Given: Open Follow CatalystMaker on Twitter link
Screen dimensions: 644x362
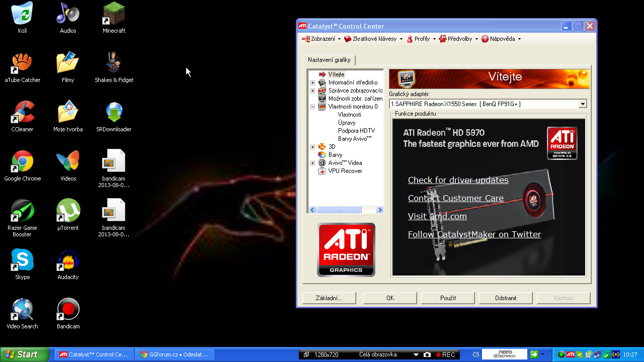Looking at the screenshot, I should tap(474, 234).
